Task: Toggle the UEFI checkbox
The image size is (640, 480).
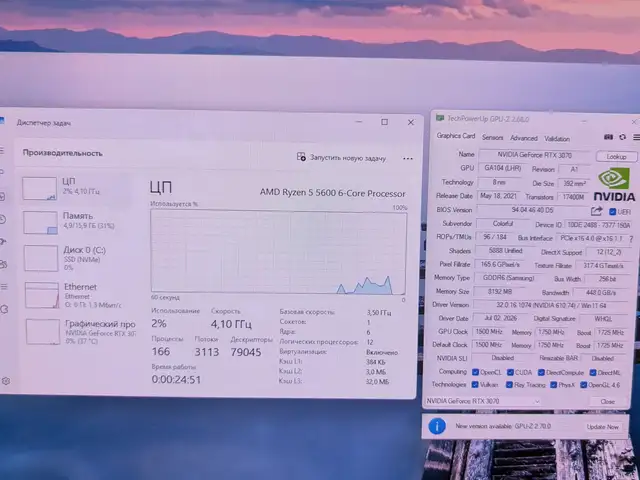Action: (x=612, y=212)
